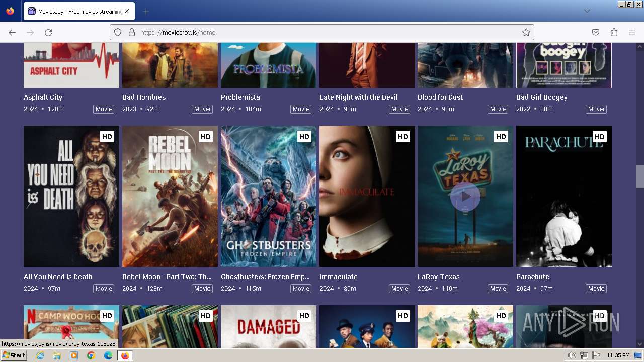Click the HD badge on Parachute poster
The height and width of the screenshot is (362, 644).
(599, 137)
